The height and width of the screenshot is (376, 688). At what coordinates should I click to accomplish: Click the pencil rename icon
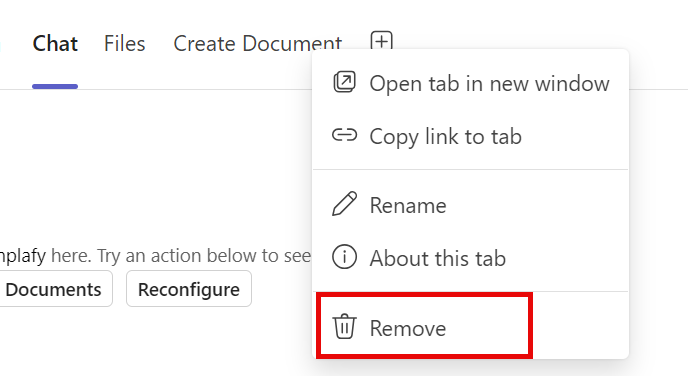coord(344,204)
